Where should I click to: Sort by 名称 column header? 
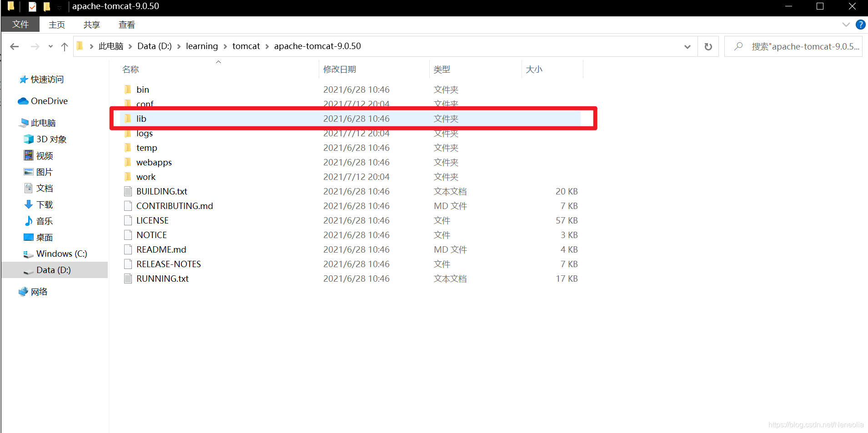[130, 69]
